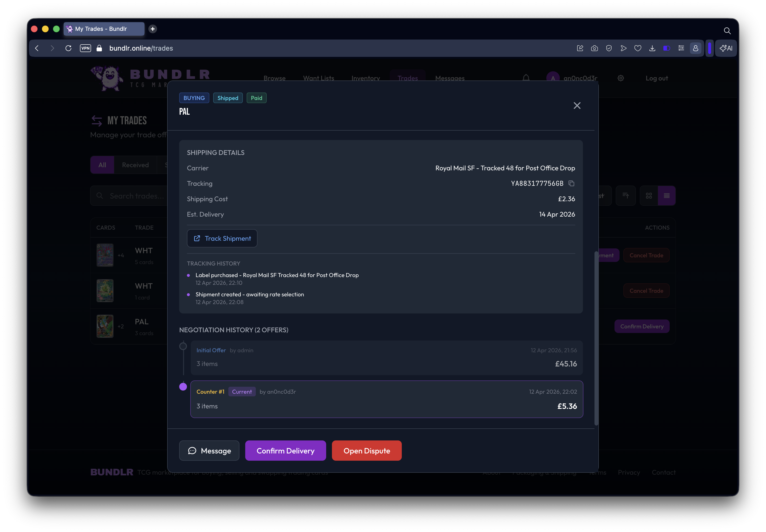Click the Shipped status badge

(x=228, y=98)
